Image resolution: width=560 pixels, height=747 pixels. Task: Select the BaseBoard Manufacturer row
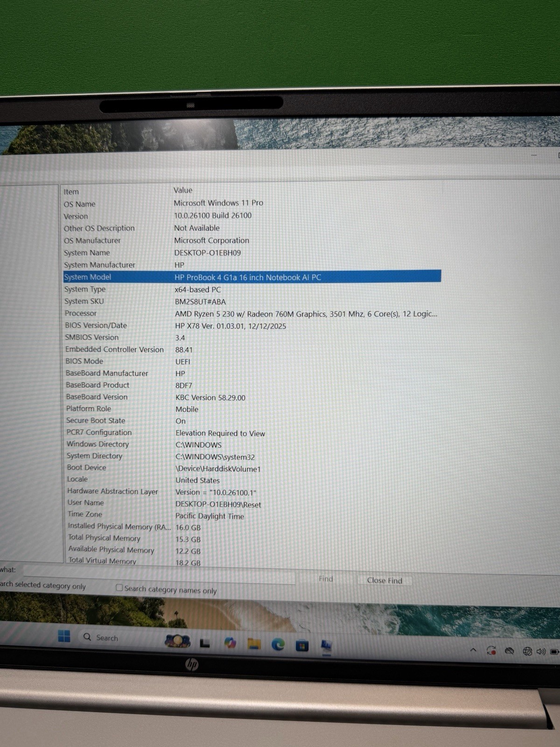tap(252, 373)
